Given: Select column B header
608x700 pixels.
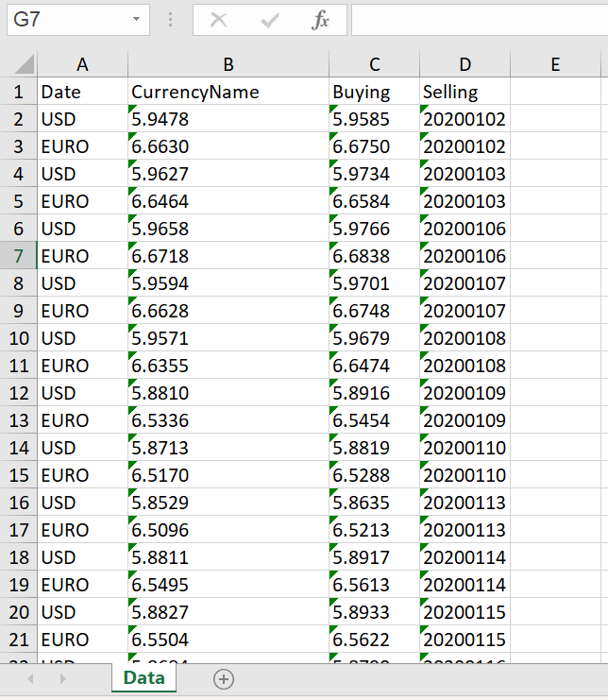Looking at the screenshot, I should click(x=228, y=64).
